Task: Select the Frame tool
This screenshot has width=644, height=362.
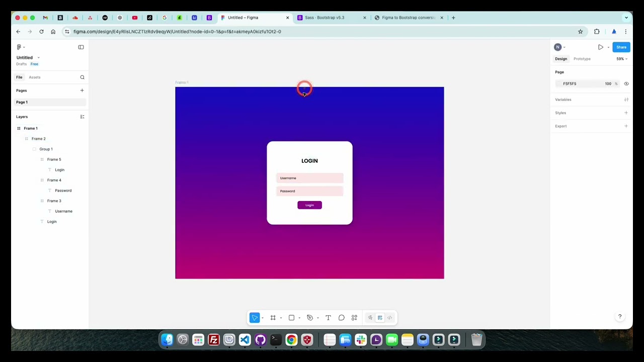Action: coord(273,318)
